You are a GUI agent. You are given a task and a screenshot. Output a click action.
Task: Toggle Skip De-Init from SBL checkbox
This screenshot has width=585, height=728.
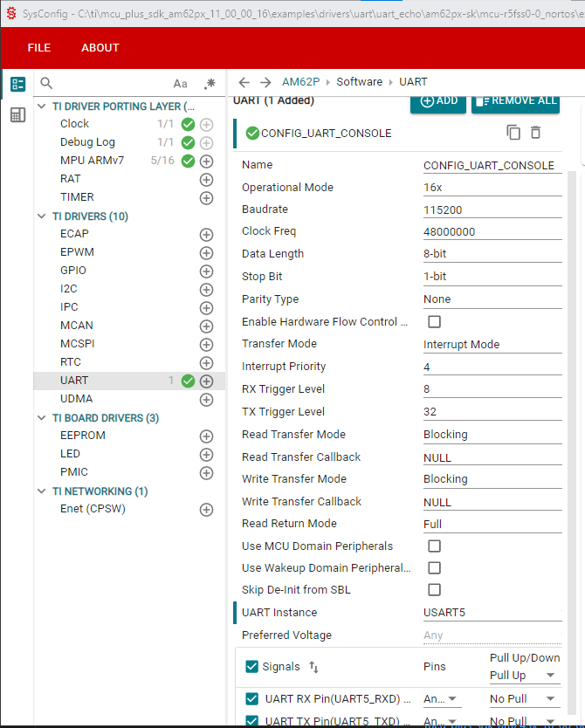434,590
